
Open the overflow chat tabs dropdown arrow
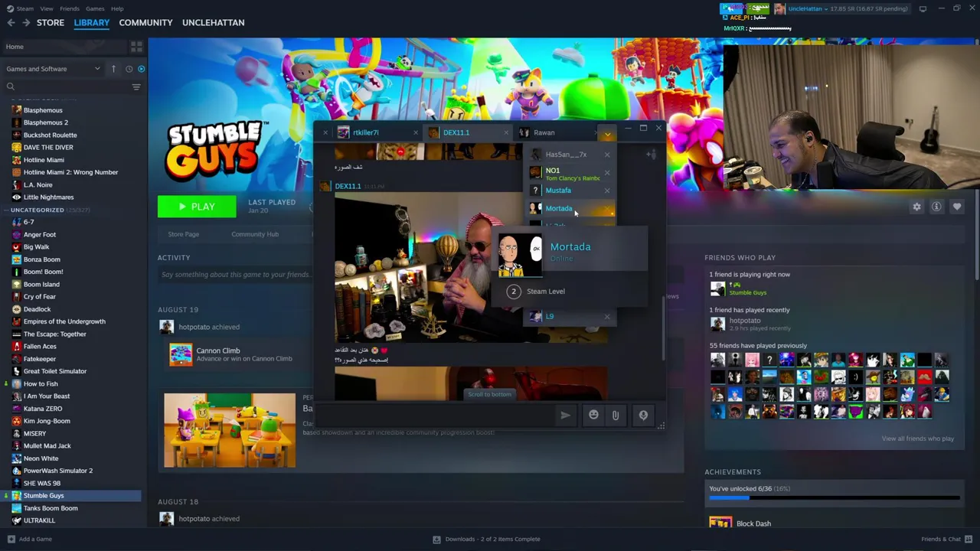607,134
